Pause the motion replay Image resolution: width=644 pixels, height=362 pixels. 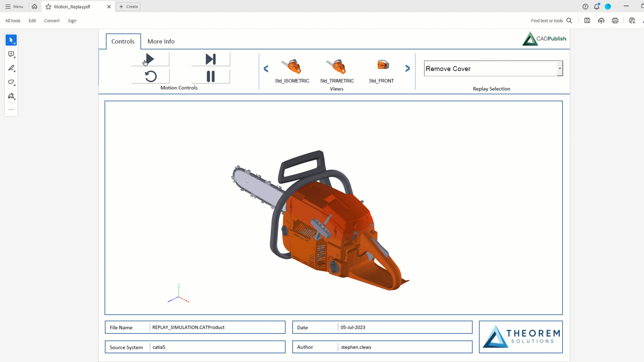[210, 76]
